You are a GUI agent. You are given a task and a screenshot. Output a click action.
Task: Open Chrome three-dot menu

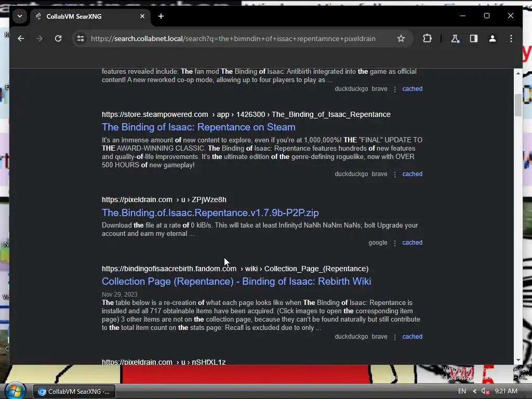coord(511,38)
